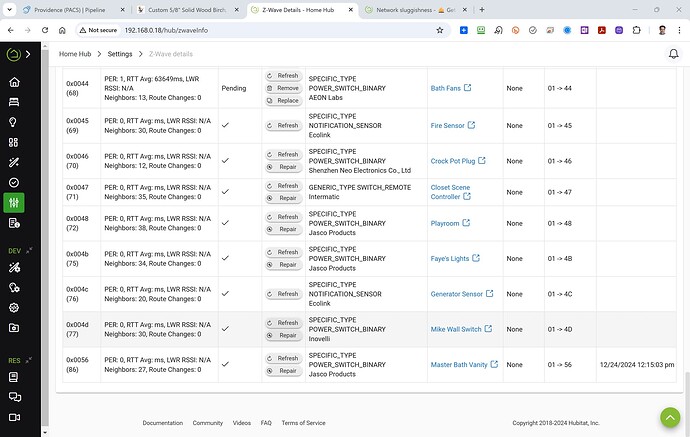The image size is (690, 437).
Task: Open the gear icon in DEV section
Action: 14,308
